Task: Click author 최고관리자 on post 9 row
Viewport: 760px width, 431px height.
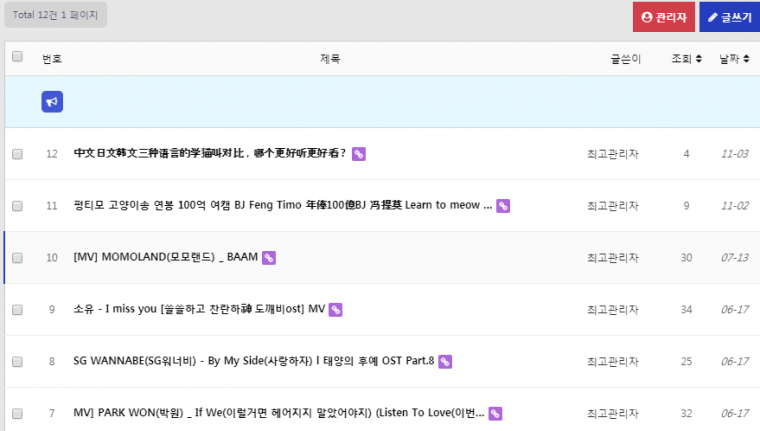Action: click(613, 310)
